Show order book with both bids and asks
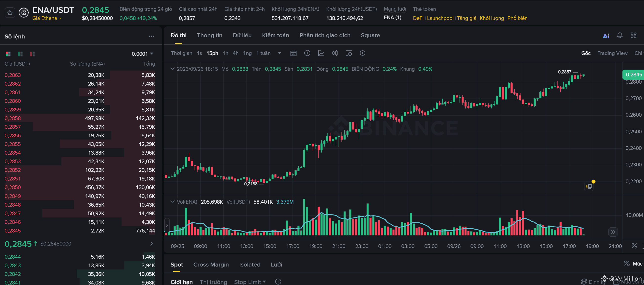 [8, 54]
